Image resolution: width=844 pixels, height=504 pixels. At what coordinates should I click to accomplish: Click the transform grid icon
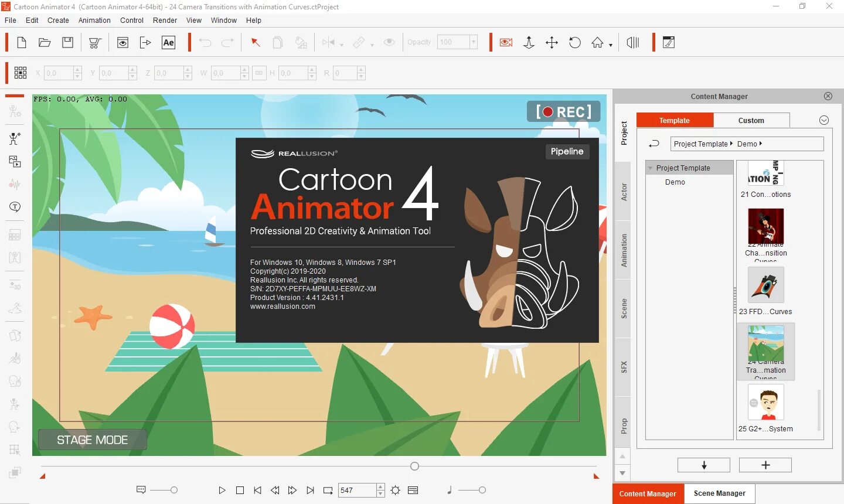click(x=21, y=73)
